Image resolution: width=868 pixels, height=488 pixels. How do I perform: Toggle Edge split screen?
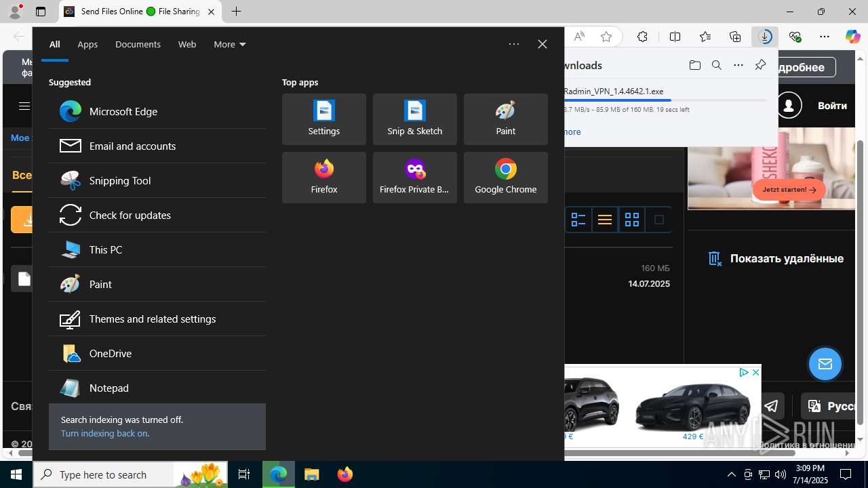point(675,37)
